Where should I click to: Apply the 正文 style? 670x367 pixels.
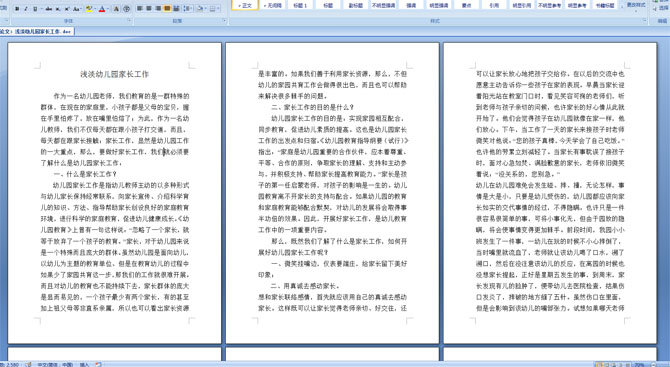pos(245,5)
